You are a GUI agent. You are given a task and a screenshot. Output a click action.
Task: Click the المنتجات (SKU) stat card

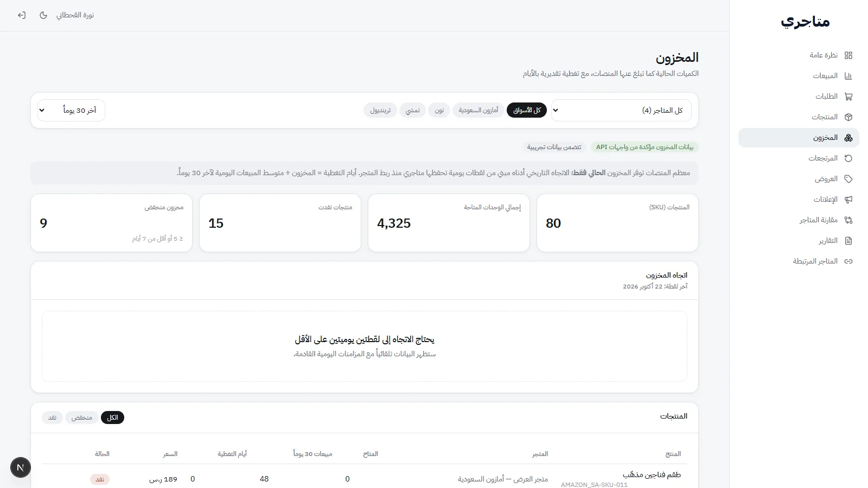pos(617,223)
